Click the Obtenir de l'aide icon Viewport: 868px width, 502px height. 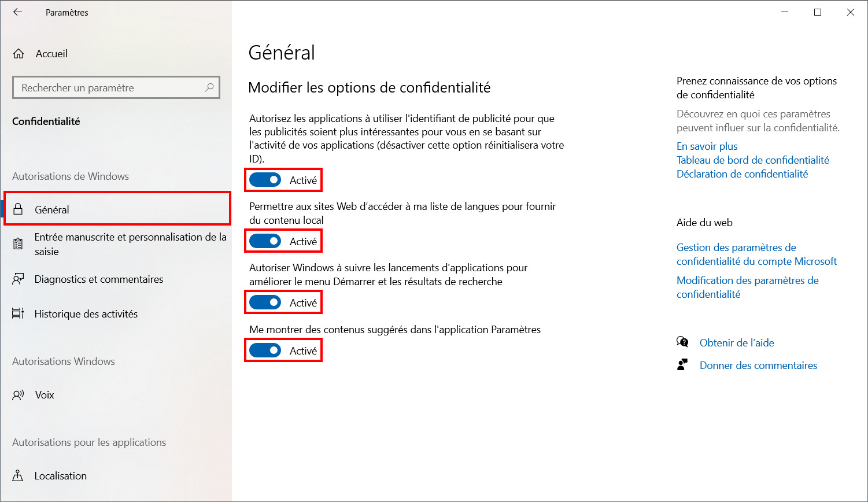tap(683, 342)
